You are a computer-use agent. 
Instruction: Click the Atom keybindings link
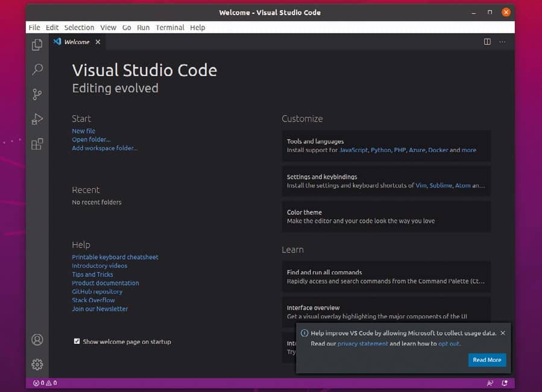pyautogui.click(x=462, y=185)
